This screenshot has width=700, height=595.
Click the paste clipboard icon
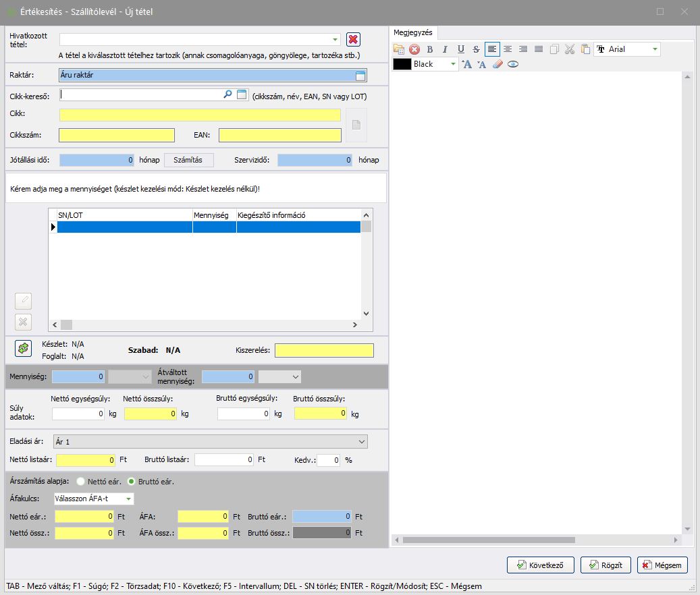pos(585,49)
